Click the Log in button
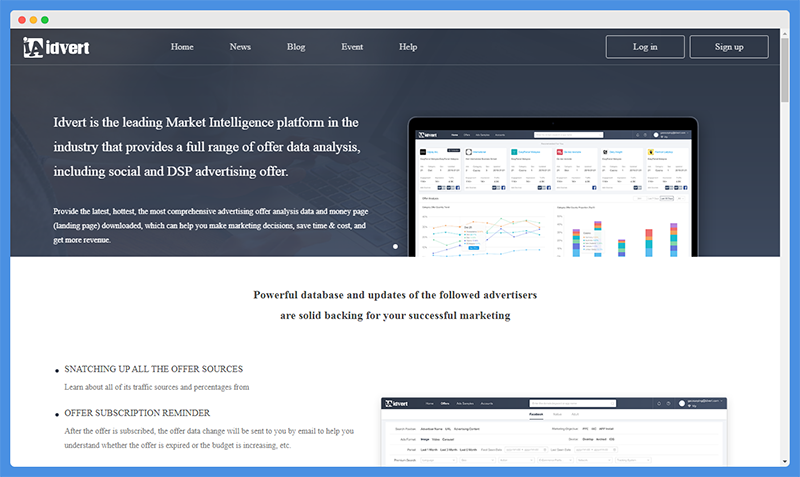The height and width of the screenshot is (477, 800). click(x=645, y=47)
